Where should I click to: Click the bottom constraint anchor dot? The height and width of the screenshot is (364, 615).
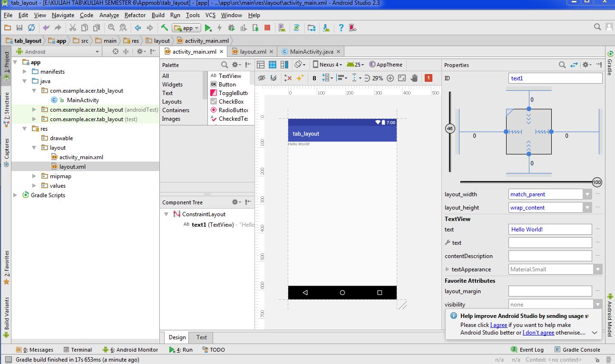(529, 154)
